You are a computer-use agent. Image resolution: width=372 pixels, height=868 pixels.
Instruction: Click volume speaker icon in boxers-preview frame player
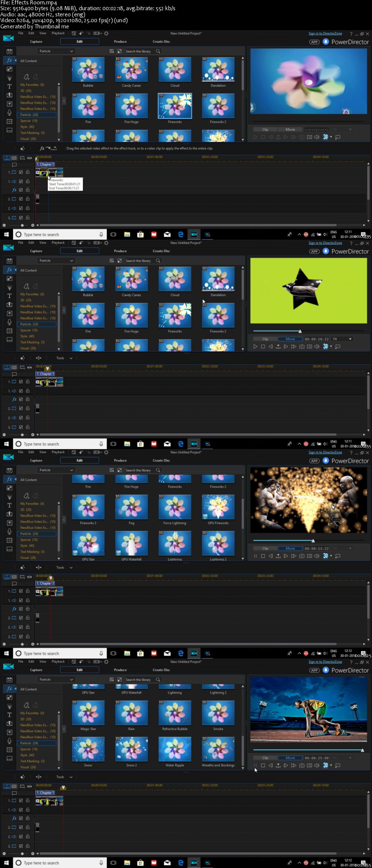click(317, 556)
